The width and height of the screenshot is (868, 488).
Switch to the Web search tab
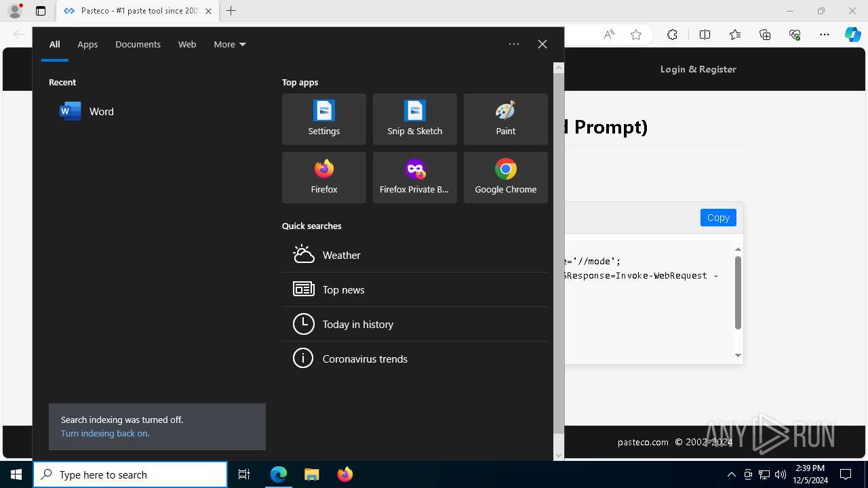coord(187,45)
